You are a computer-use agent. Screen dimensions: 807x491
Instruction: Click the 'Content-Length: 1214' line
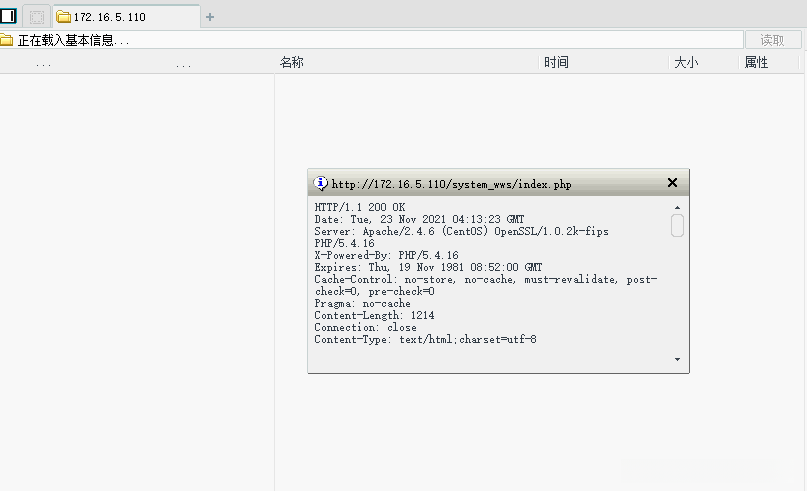click(x=374, y=315)
